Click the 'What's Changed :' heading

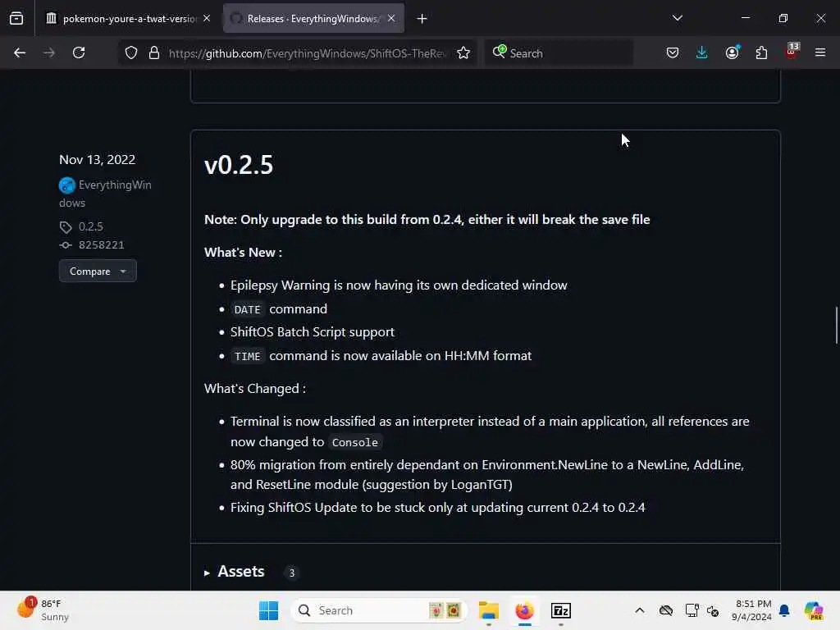(x=255, y=388)
